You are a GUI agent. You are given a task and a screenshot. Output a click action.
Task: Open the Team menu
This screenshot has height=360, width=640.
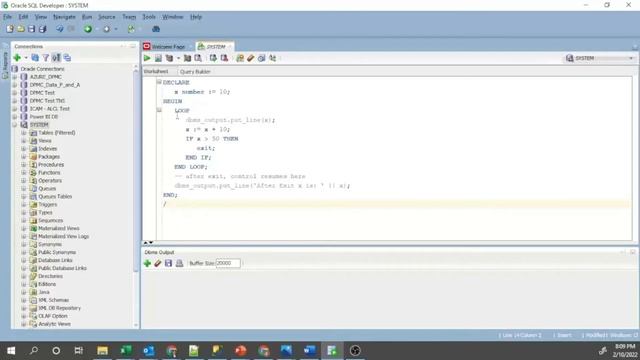[129, 17]
